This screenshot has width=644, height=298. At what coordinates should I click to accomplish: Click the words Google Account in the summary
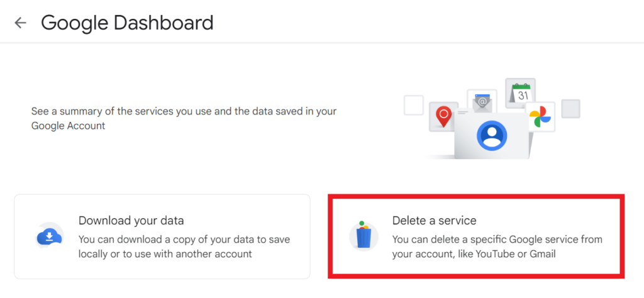point(68,126)
